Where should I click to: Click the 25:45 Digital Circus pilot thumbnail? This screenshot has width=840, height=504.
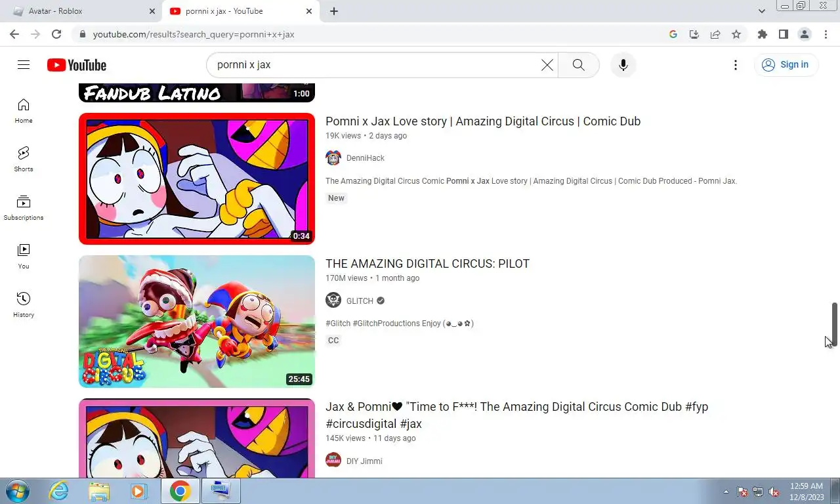[x=197, y=322]
